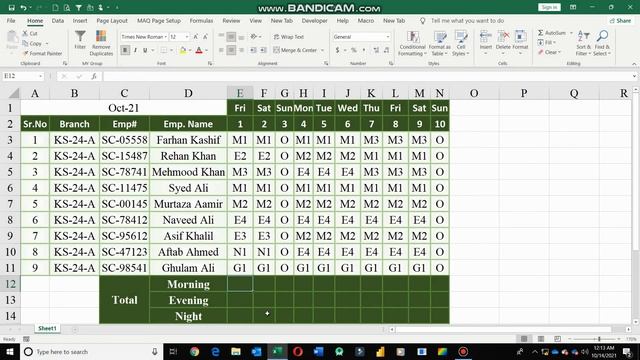Click the Windows Start button

pyautogui.click(x=10, y=351)
